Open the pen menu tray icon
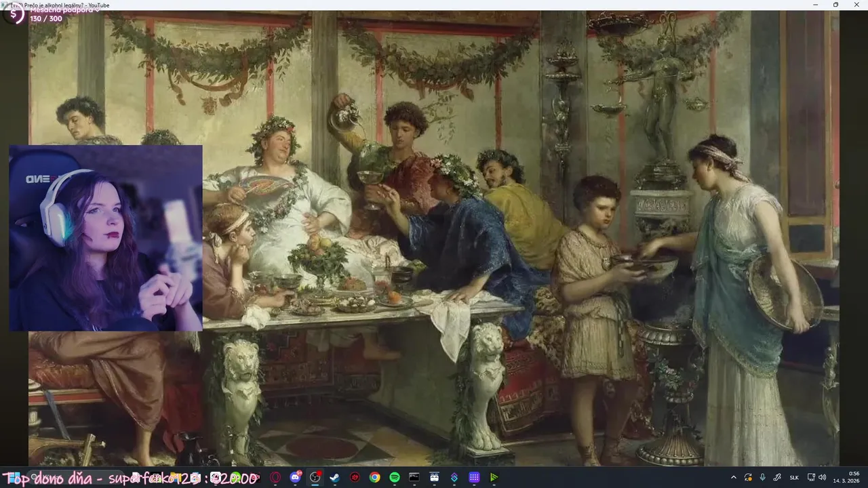 [777, 477]
